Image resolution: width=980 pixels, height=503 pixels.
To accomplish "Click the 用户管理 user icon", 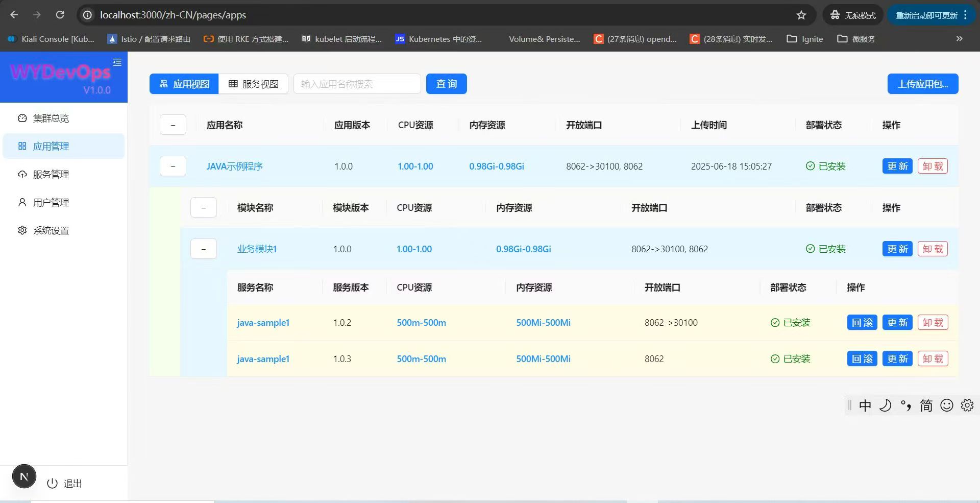I will 22,202.
